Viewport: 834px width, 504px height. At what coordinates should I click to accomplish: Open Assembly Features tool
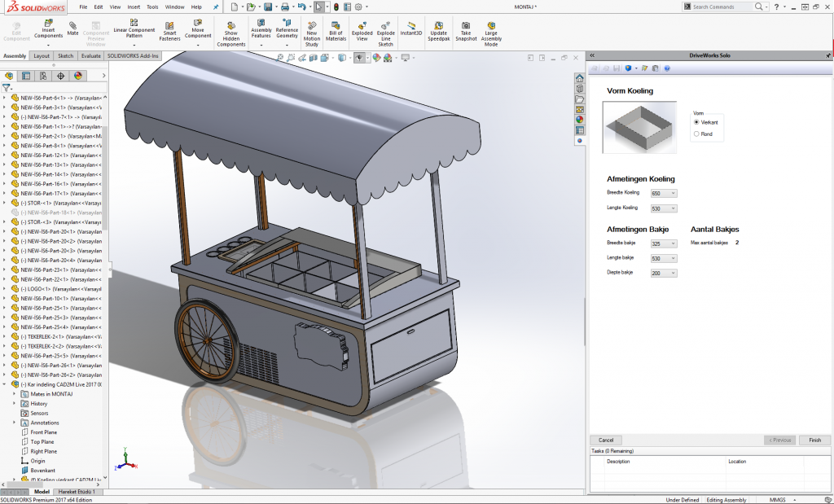[x=261, y=30]
